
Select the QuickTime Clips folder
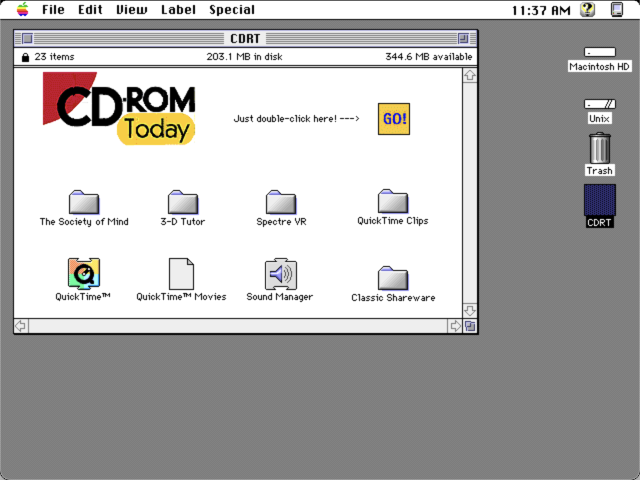tap(393, 201)
